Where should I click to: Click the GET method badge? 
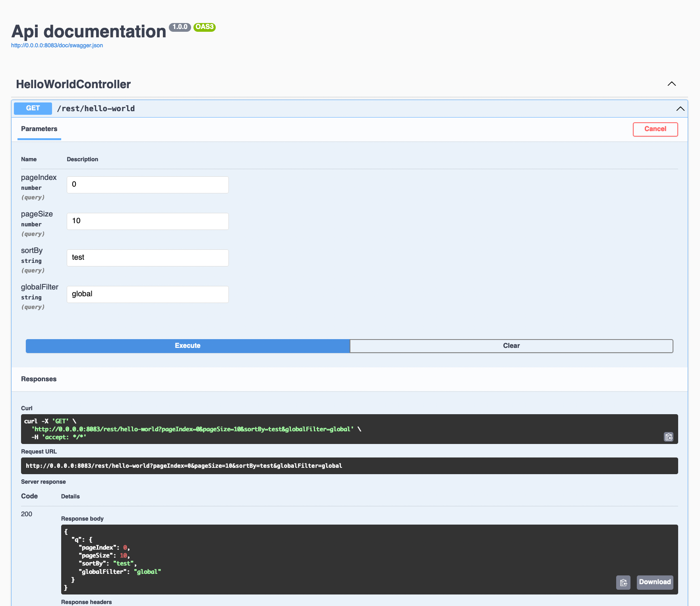click(33, 108)
